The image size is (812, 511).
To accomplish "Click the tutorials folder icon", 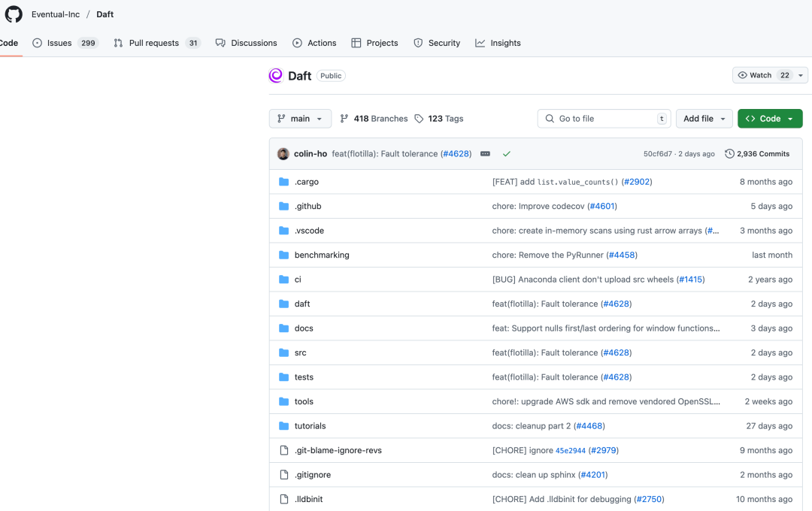I will pos(283,425).
